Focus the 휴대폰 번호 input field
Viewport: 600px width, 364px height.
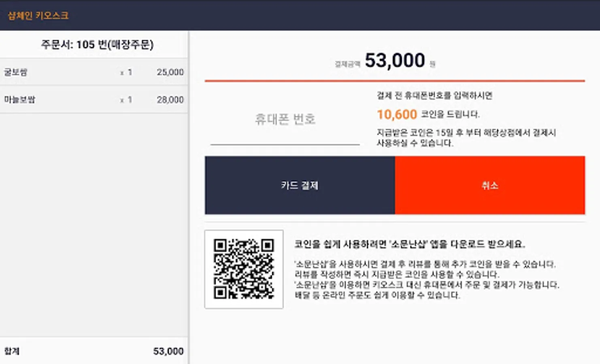click(285, 121)
